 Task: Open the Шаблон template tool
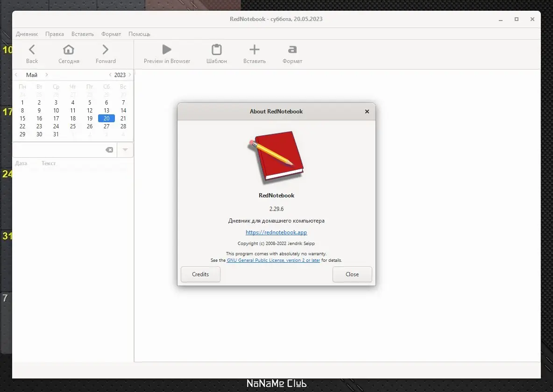(217, 54)
